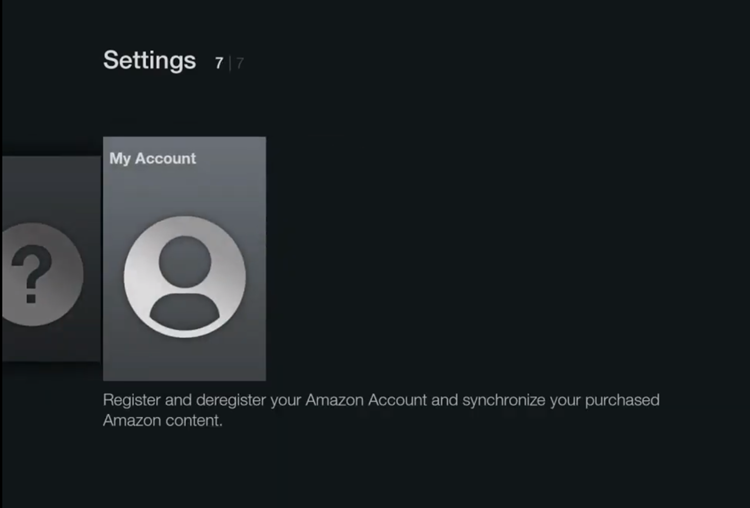Click the current position number 7 indicator
The width and height of the screenshot is (750, 508).
coord(219,63)
